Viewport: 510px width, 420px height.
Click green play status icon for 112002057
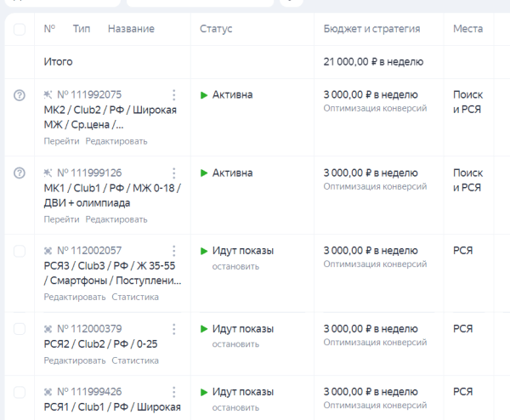coord(204,251)
